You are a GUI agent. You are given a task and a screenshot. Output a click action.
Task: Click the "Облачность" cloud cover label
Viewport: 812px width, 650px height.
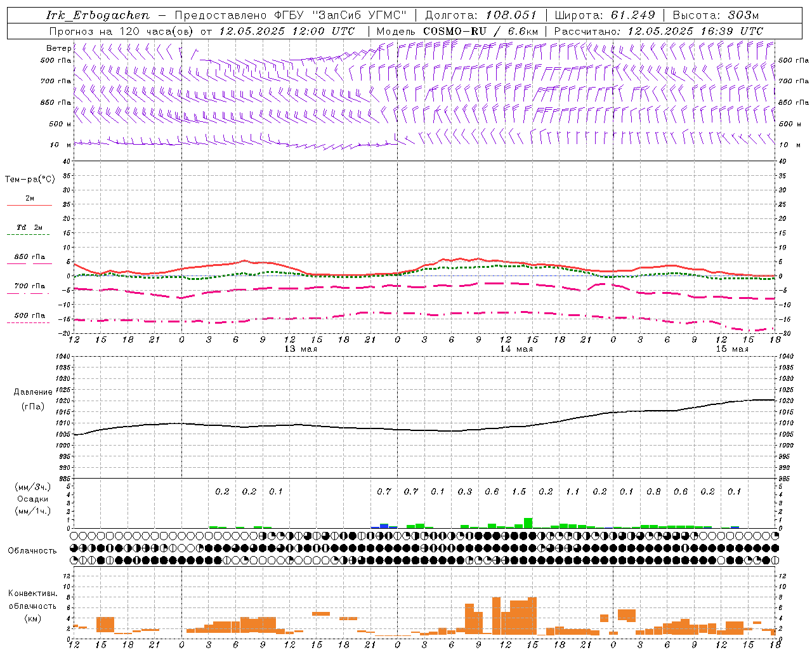click(x=32, y=551)
